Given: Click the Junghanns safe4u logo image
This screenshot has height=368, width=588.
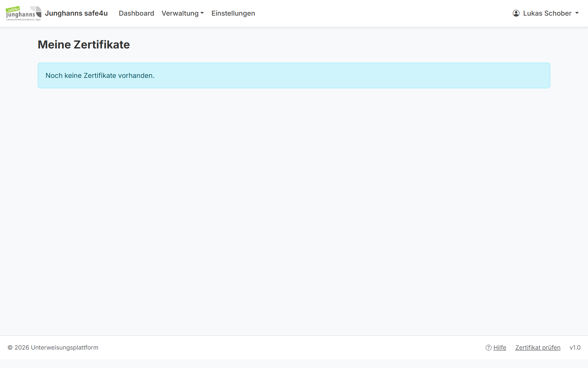Looking at the screenshot, I should (x=24, y=13).
